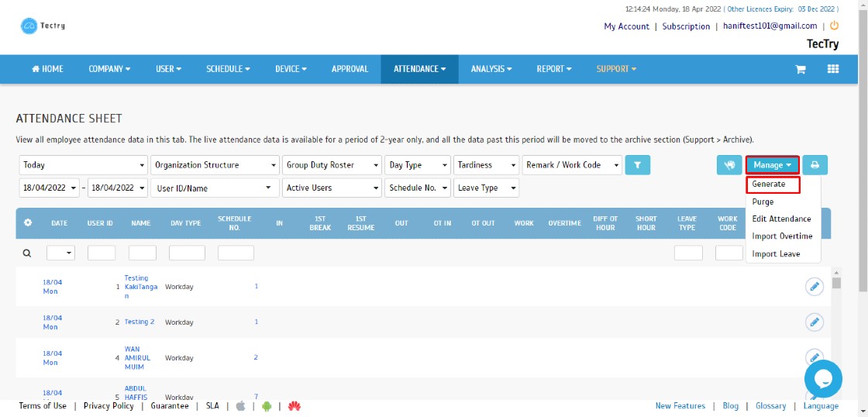Open the SCHEDULE menu
This screenshot has width=868, height=417.
pos(228,69)
